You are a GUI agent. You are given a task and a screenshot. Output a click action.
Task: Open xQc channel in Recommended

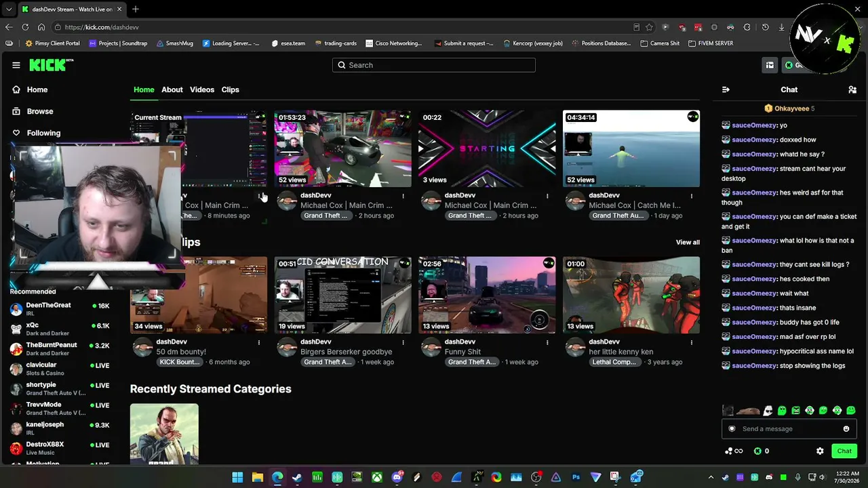click(60, 329)
